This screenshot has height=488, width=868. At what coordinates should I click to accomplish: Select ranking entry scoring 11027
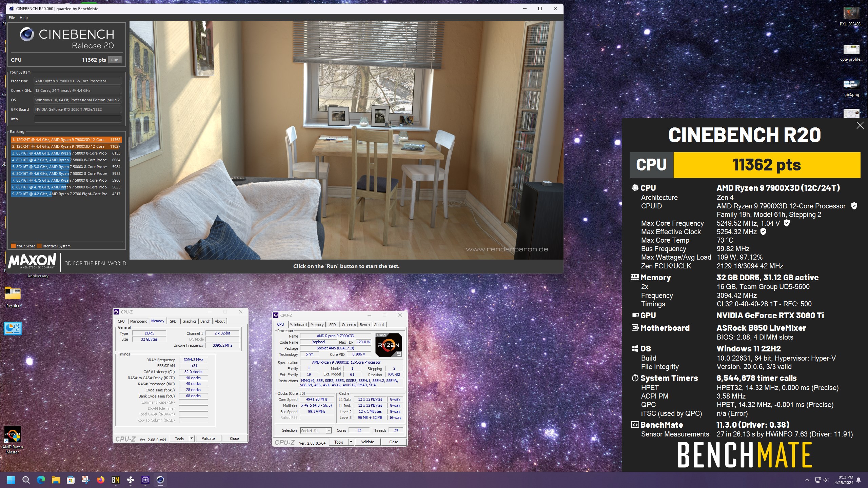[66, 146]
